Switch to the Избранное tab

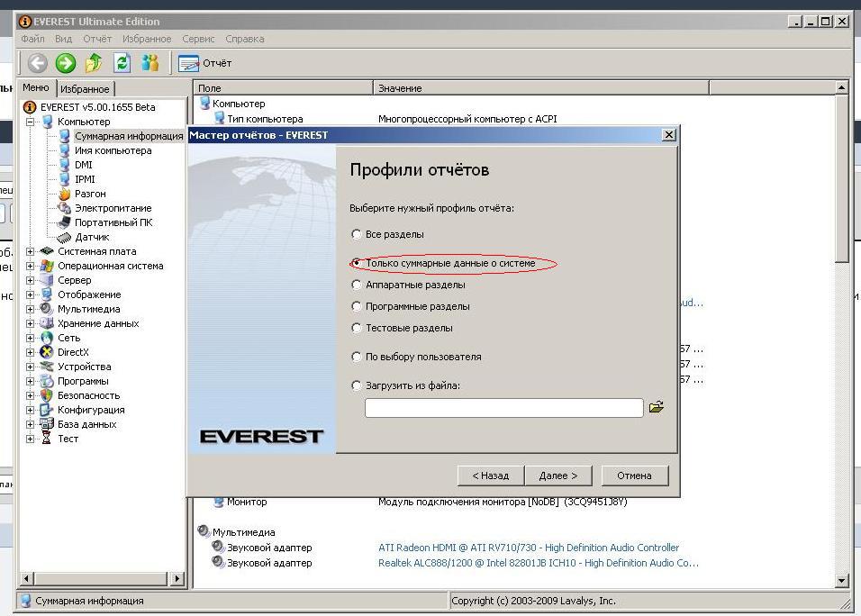(85, 88)
